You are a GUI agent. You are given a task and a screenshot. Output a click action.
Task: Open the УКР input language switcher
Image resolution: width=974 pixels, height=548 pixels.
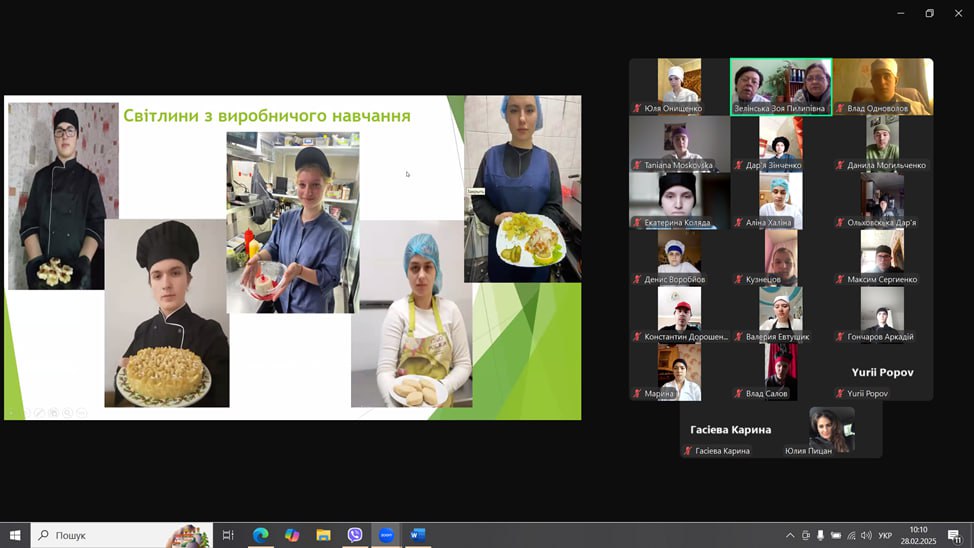[884, 535]
